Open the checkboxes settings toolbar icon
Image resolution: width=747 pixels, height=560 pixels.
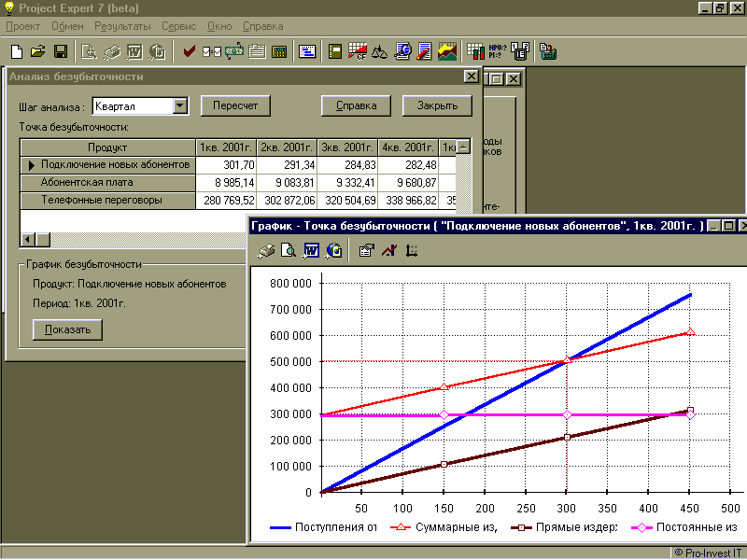[x=212, y=51]
